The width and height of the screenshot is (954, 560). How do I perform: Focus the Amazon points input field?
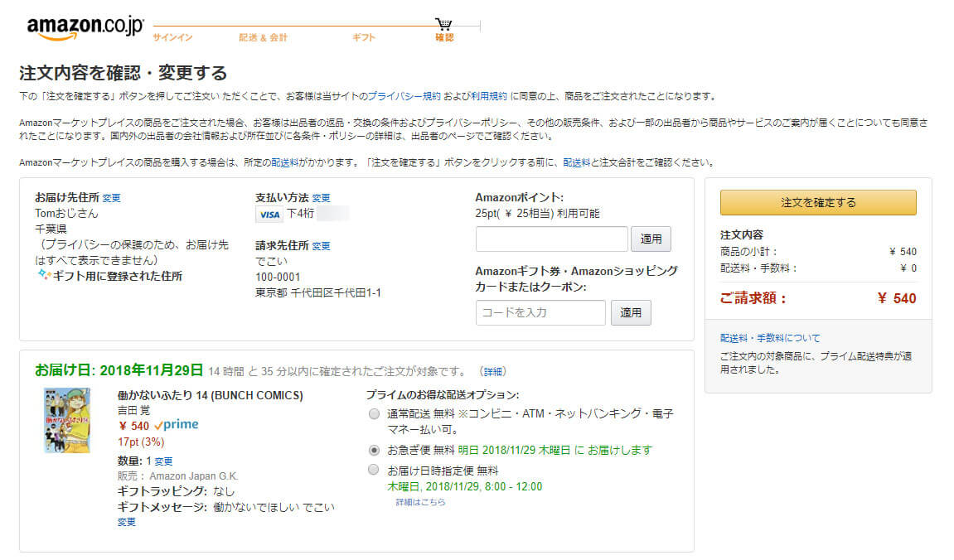(551, 239)
